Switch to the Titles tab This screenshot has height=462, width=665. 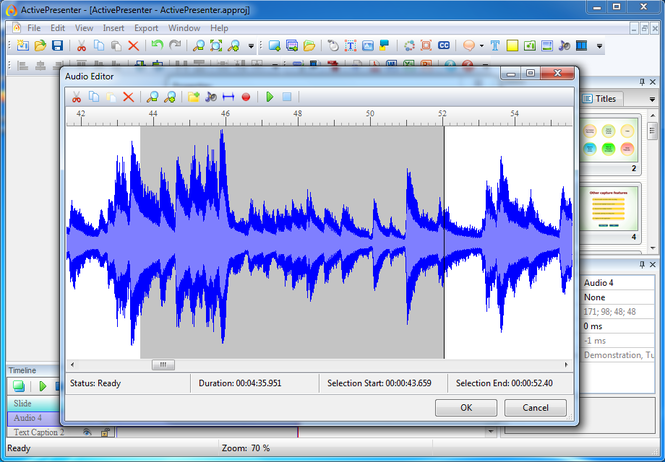(601, 98)
